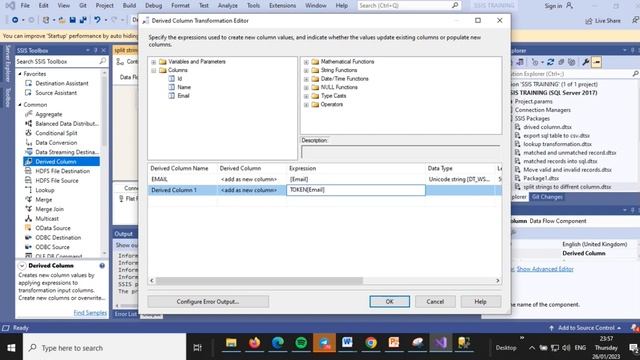Open Microsoft Word from the taskbar
The image size is (640, 360).
347,343
